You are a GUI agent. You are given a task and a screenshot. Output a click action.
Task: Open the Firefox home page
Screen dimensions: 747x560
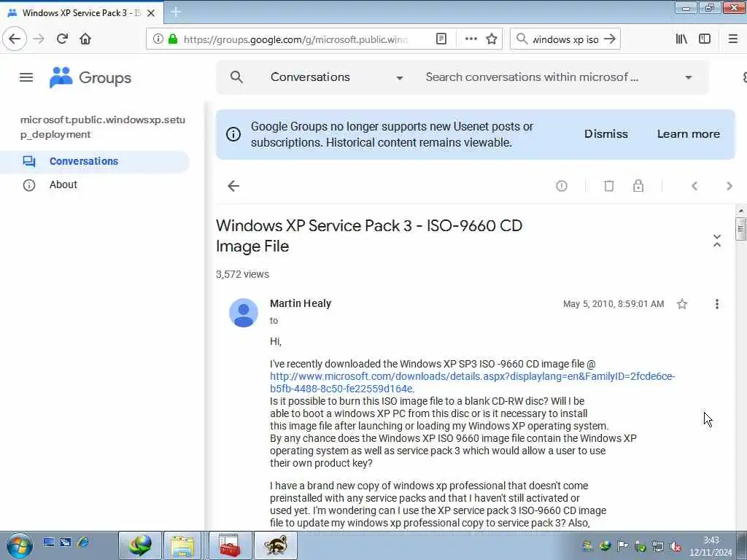pos(85,39)
